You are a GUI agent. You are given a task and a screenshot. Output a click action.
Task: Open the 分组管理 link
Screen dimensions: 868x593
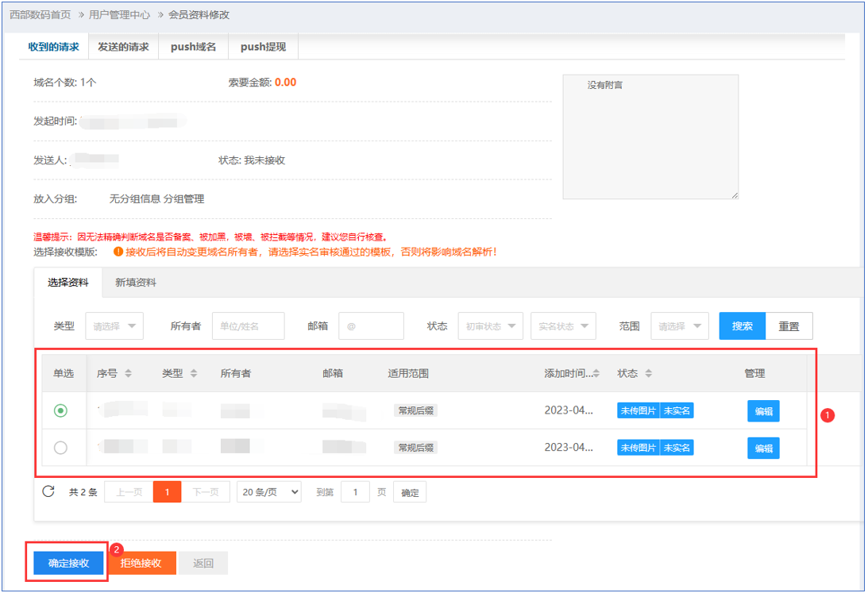(x=183, y=198)
